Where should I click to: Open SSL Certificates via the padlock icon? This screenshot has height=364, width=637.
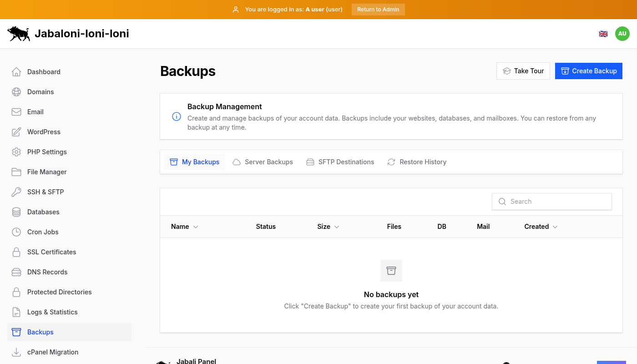(16, 252)
